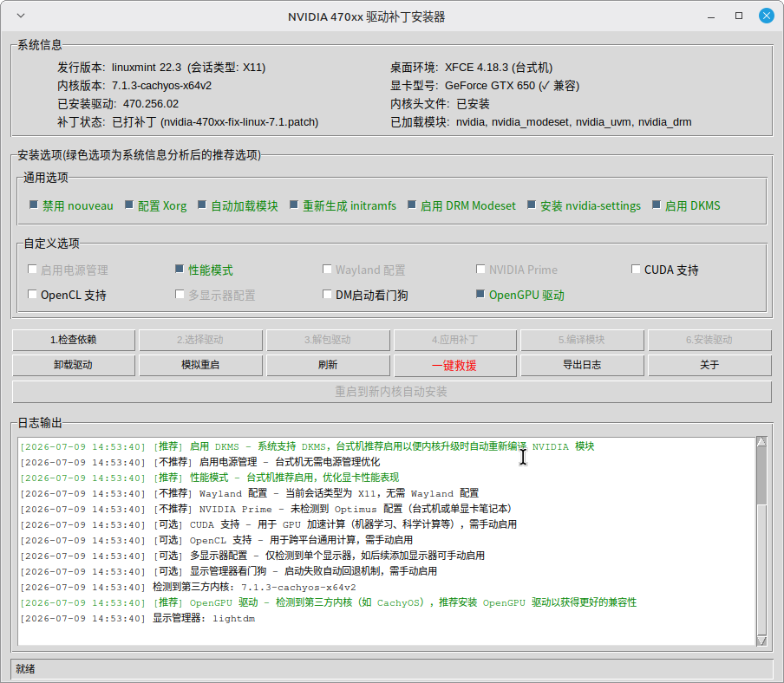Close the NVIDIA installer window
This screenshot has height=683, width=784.
[766, 16]
